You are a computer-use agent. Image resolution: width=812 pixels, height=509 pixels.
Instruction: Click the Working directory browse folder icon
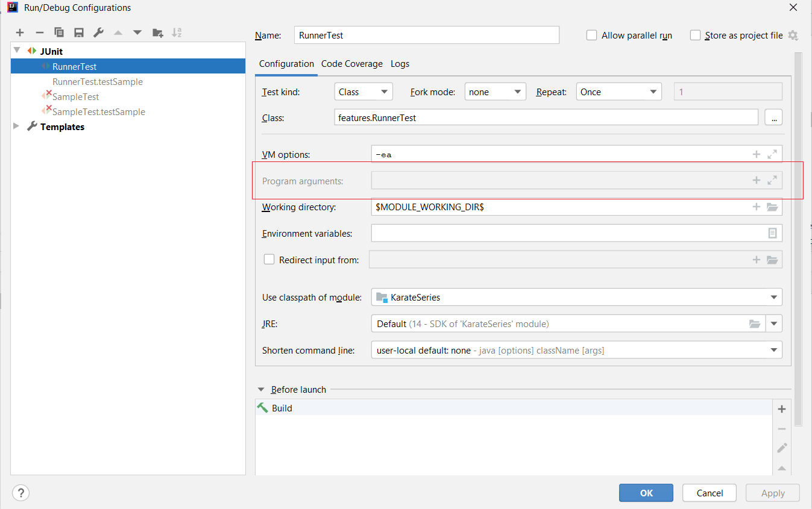pos(772,207)
